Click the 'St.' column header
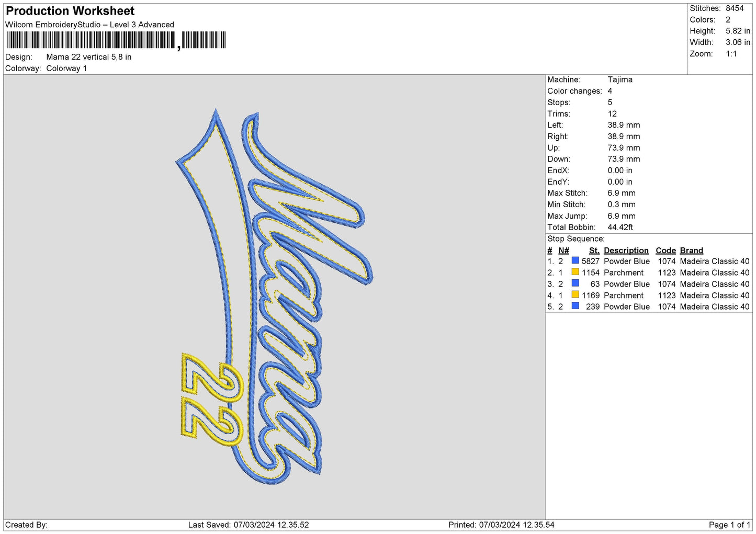 tap(594, 251)
